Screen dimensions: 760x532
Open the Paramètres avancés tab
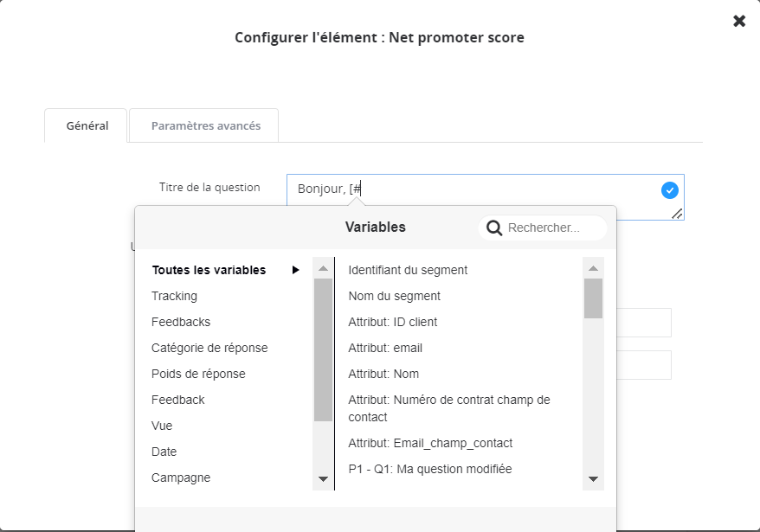[205, 125]
